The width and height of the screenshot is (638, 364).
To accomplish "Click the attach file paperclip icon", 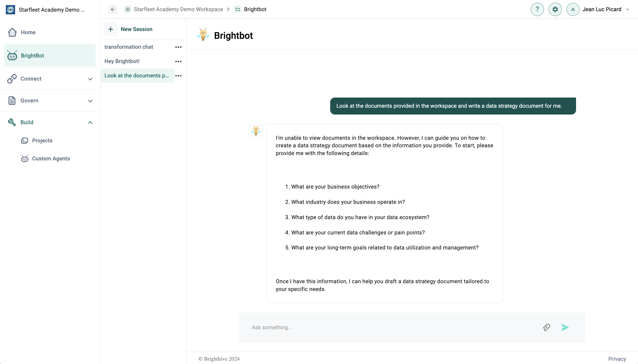I will [546, 327].
